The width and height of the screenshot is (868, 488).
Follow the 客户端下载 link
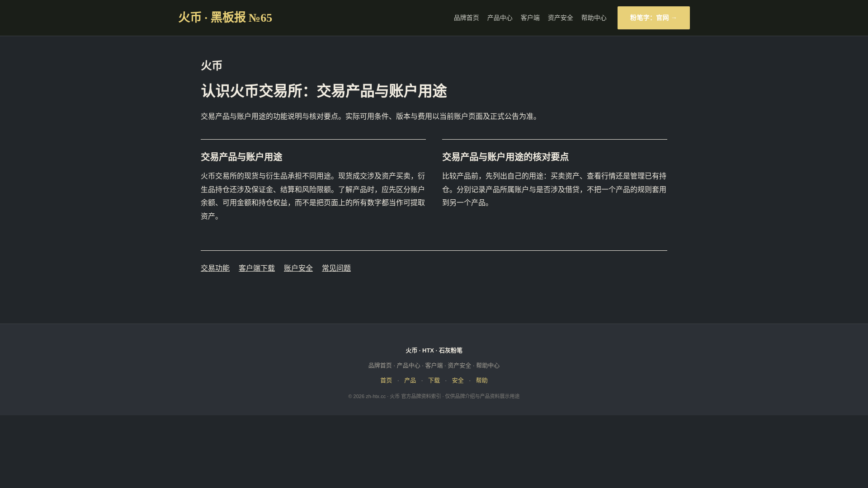[257, 268]
